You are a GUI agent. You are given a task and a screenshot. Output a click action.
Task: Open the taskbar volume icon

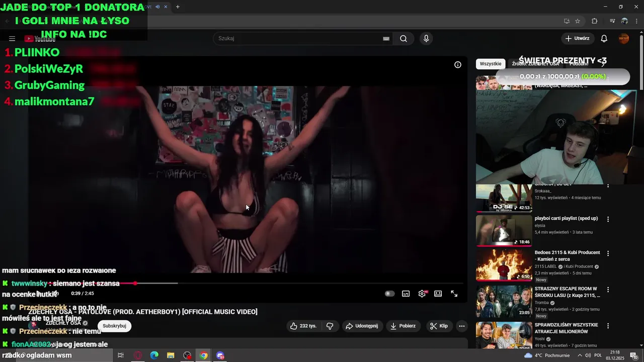[x=588, y=355]
